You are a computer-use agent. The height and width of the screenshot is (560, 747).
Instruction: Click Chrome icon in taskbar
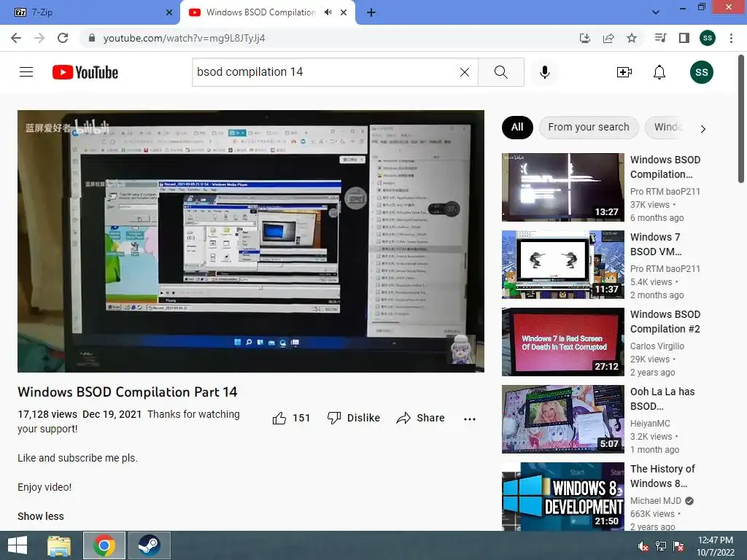104,545
